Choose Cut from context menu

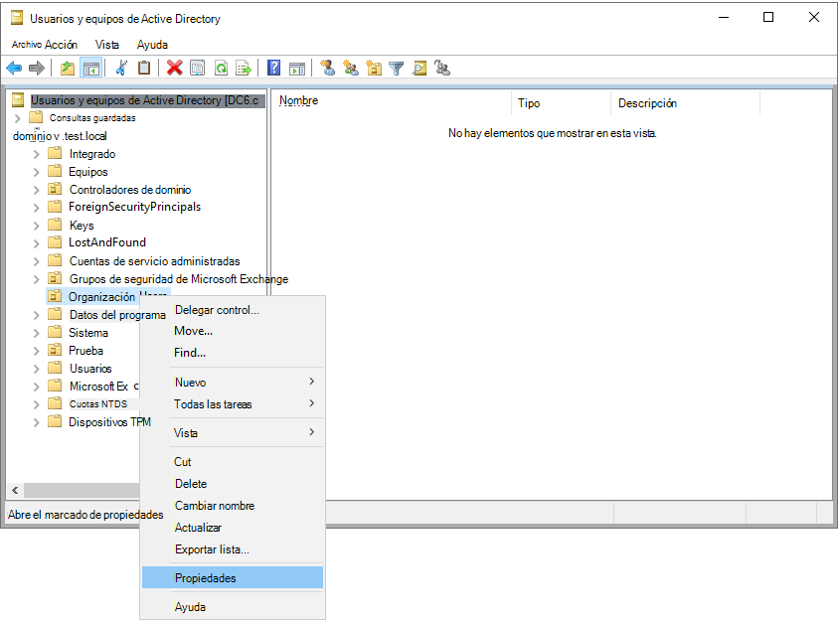tap(233, 462)
